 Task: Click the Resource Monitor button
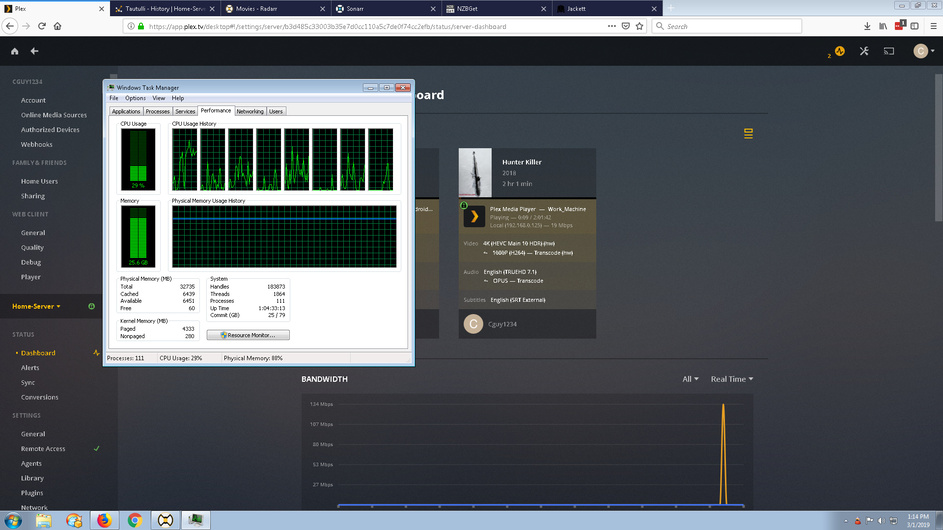(248, 335)
